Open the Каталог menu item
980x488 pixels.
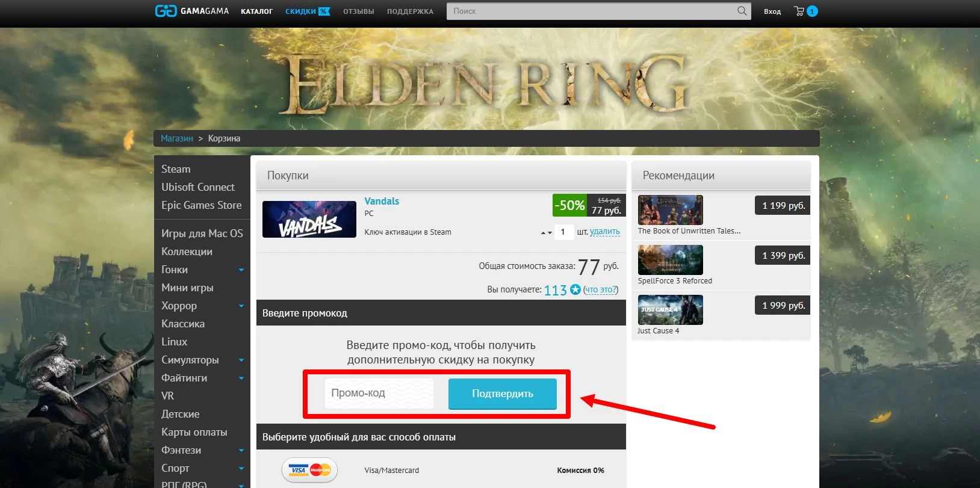[256, 11]
